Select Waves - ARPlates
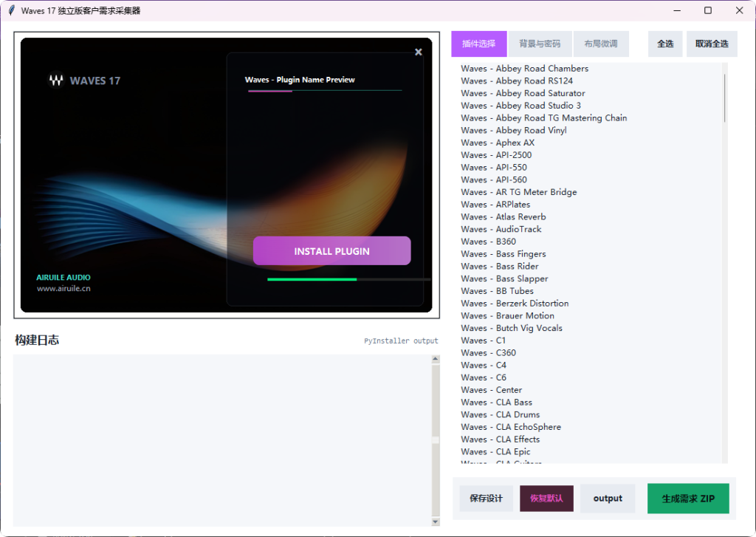 pos(495,205)
